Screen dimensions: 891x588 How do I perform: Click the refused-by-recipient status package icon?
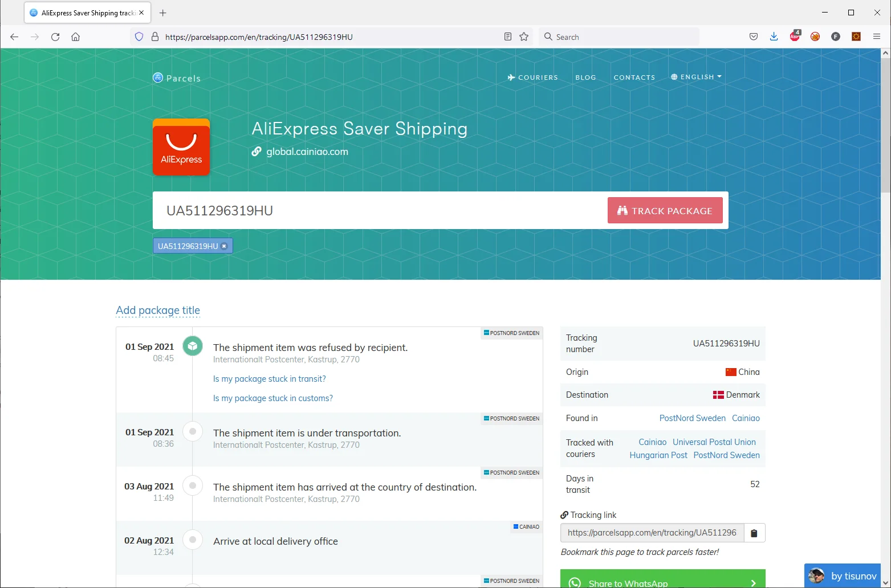click(x=193, y=346)
